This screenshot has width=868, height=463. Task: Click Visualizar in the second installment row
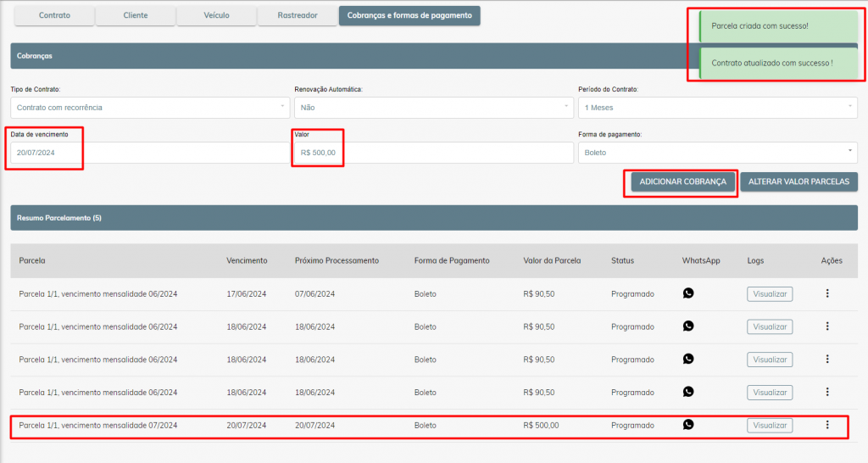(x=770, y=326)
